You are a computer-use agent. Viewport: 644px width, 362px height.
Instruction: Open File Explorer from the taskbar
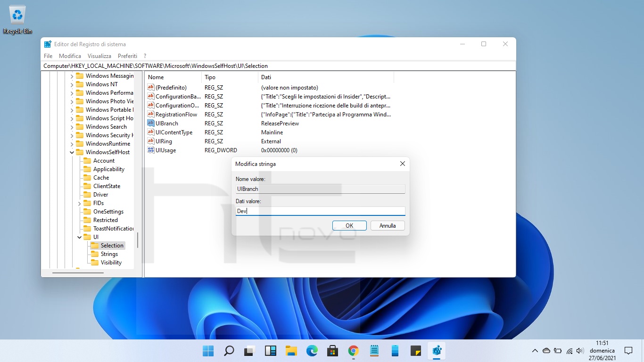click(x=291, y=351)
